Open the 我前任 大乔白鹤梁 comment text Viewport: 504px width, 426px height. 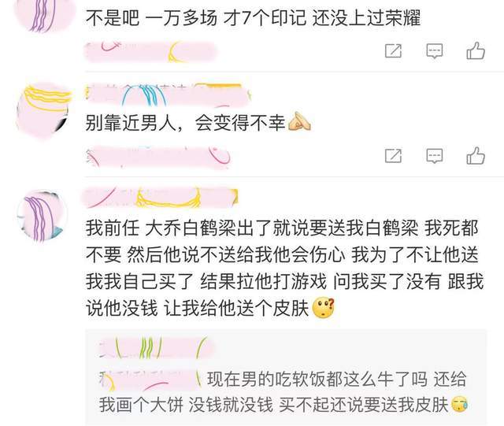[x=284, y=269]
